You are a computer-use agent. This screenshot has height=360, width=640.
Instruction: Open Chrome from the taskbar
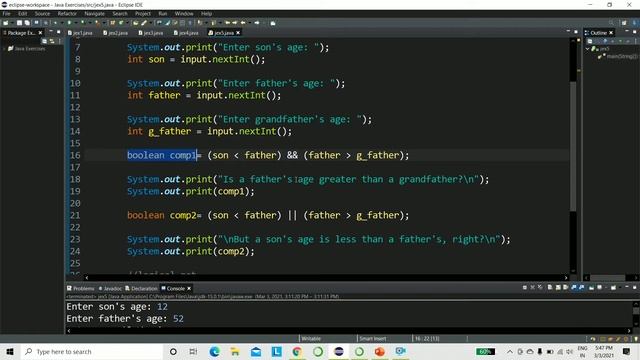tap(297, 351)
